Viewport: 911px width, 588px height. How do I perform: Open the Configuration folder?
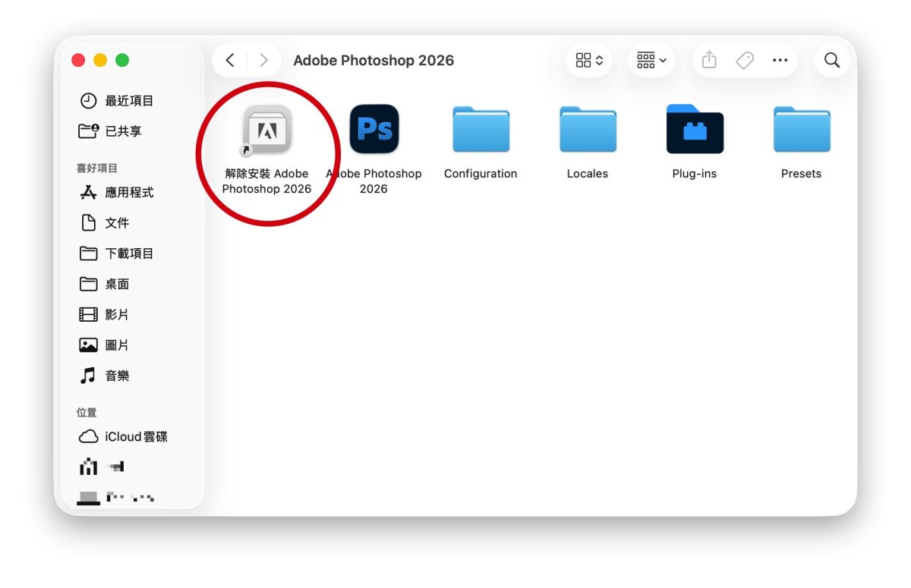tap(481, 130)
